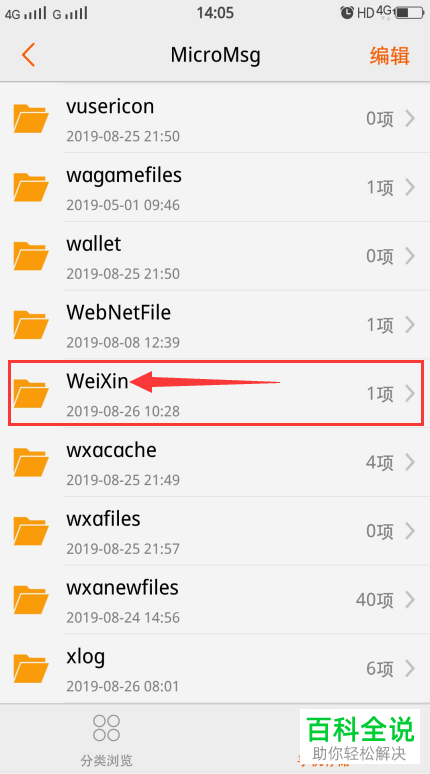Tap the highlighted WeiXin folder icon
The image size is (430, 774).
pyautogui.click(x=31, y=393)
